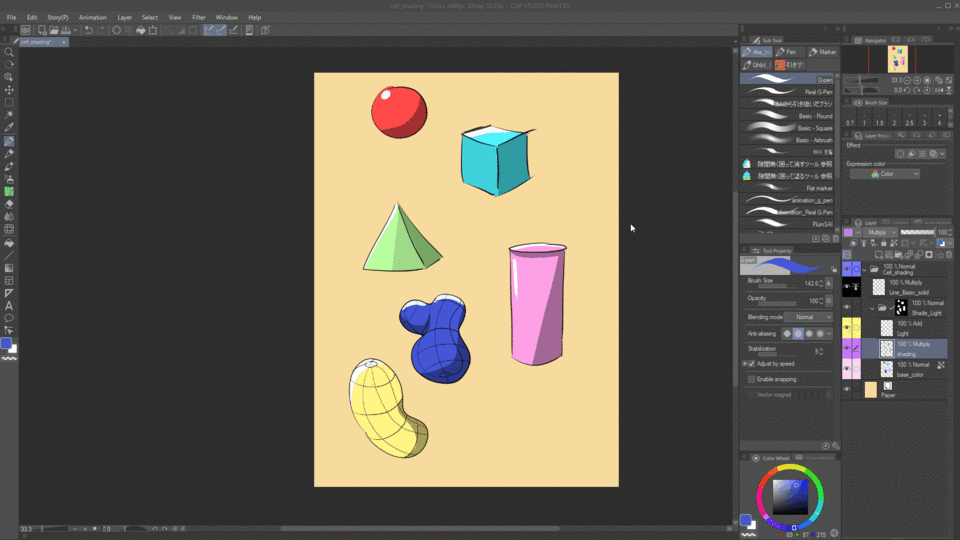The image size is (960, 540).
Task: Click the New document icon in command bar
Action: (42, 30)
